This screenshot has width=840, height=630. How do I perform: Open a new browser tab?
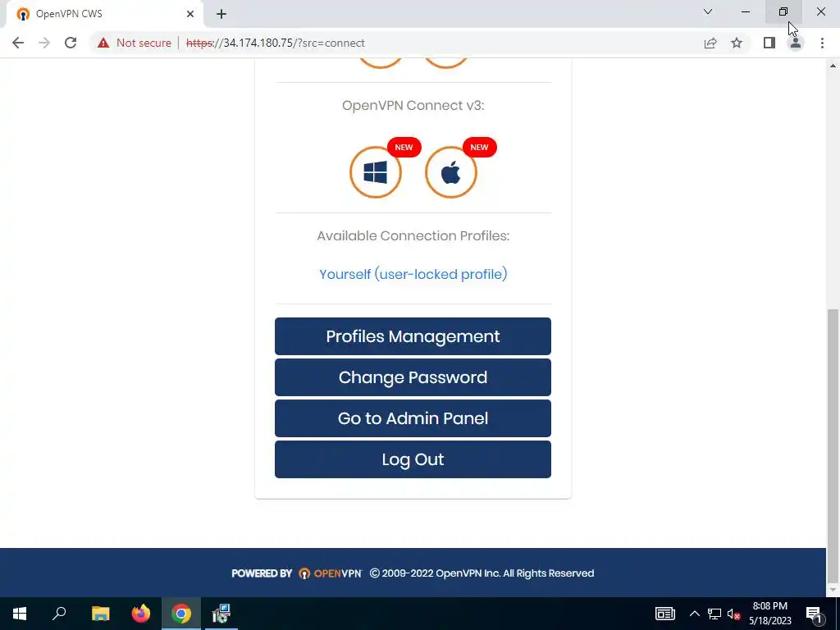point(221,15)
